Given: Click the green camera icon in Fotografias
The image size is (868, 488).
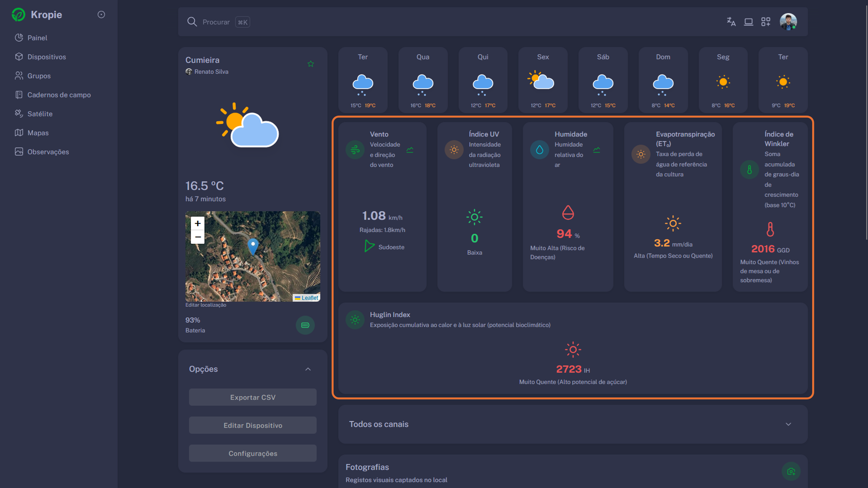Looking at the screenshot, I should pos(791,471).
